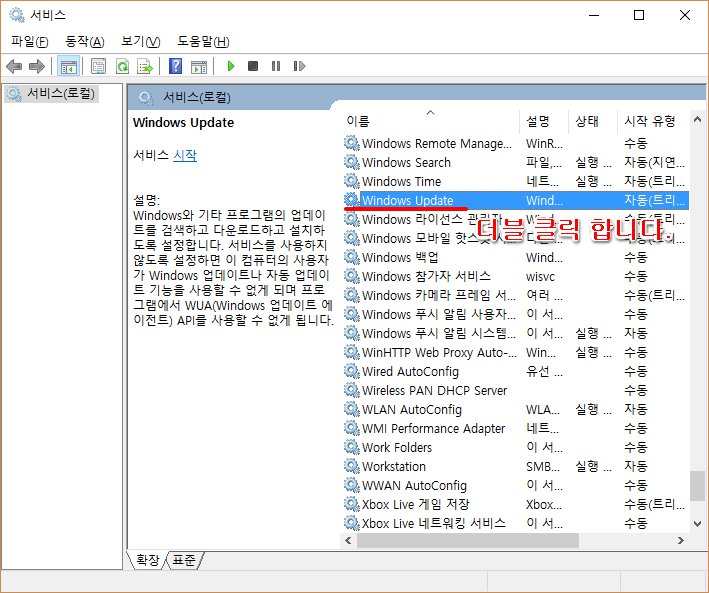Click the Export List toolbar icon
Image resolution: width=709 pixels, height=593 pixels.
145,66
